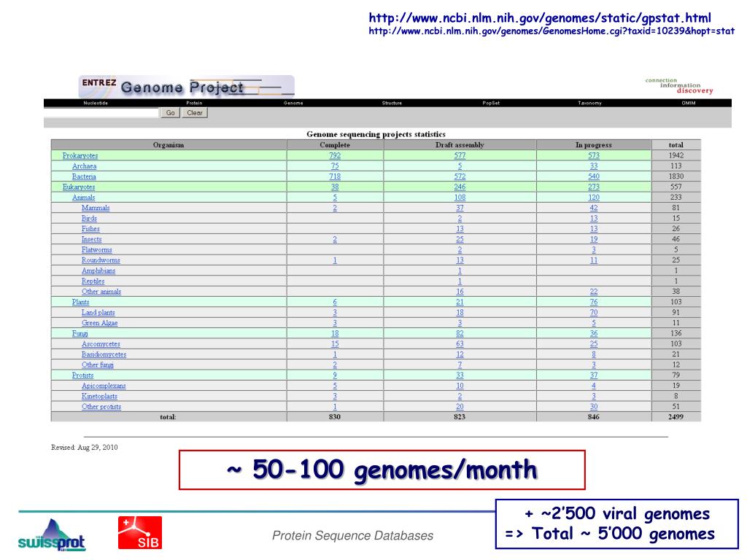The height and width of the screenshot is (560, 747).
Task: Open Archaea complete count 75
Action: tap(335, 166)
